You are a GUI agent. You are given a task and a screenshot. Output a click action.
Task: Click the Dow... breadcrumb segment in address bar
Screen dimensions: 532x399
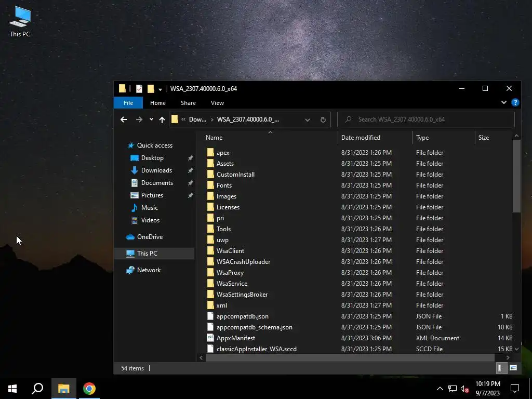pos(197,119)
